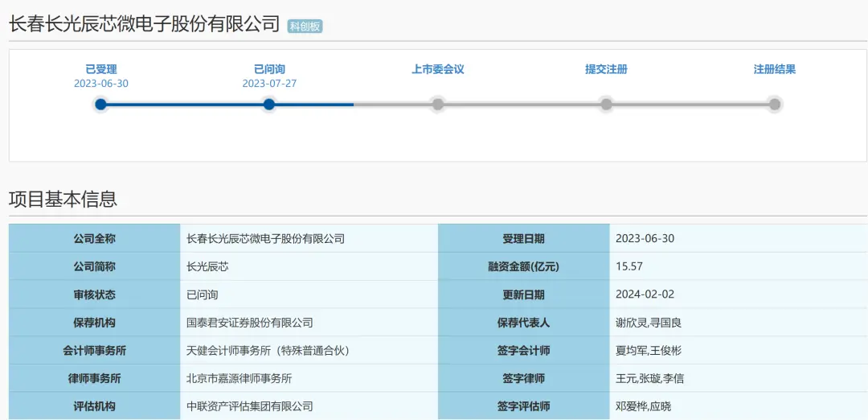Image resolution: width=868 pixels, height=420 pixels.
Task: Click the 长光辰芯 value cell
Action: pos(309,266)
